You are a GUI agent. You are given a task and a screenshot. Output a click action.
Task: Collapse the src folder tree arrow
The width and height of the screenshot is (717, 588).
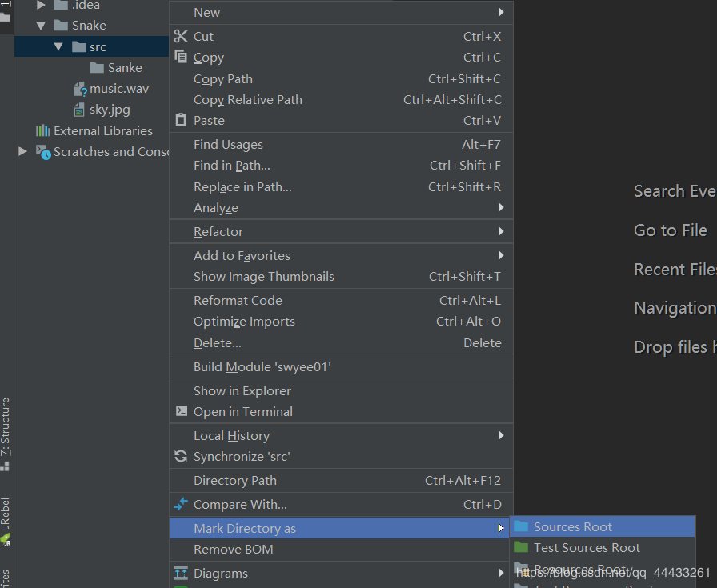tap(58, 47)
